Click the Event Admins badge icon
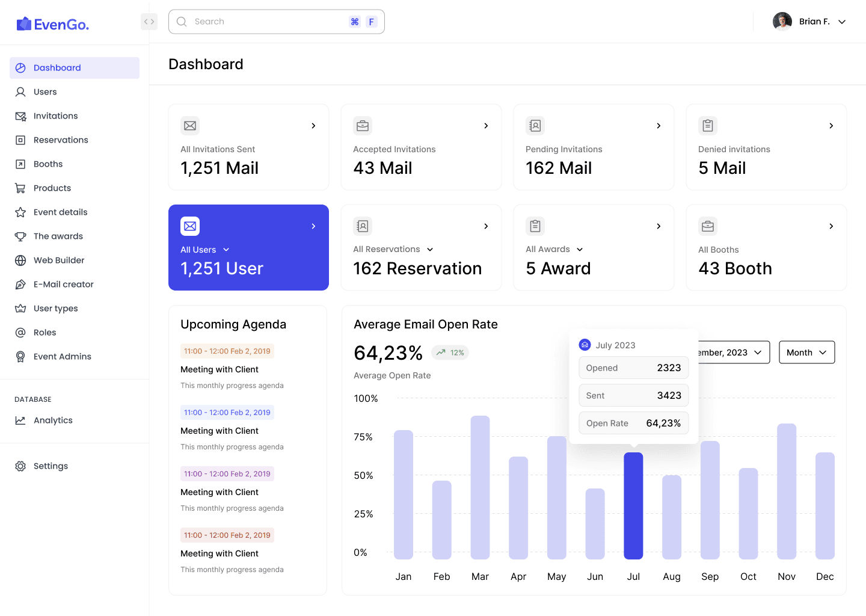 (20, 357)
